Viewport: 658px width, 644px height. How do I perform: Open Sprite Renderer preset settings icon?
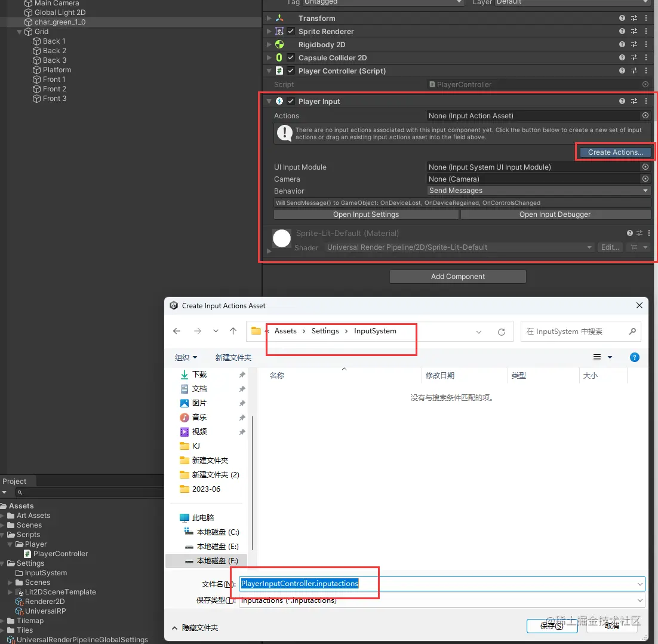pos(634,31)
